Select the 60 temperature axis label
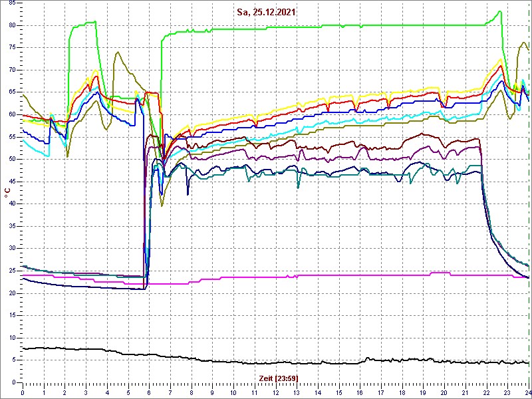Image resolution: width=532 pixels, height=399 pixels. tap(11, 114)
